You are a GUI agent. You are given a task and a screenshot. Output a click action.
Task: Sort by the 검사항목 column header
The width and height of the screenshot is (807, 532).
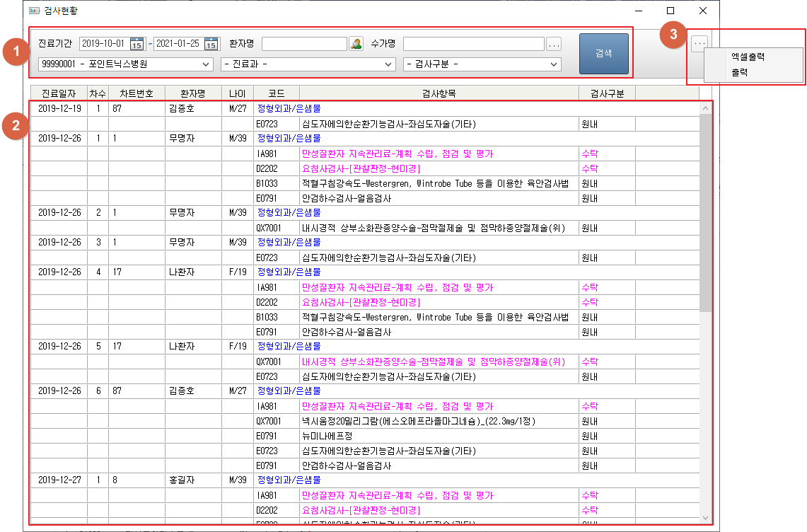coord(439,93)
